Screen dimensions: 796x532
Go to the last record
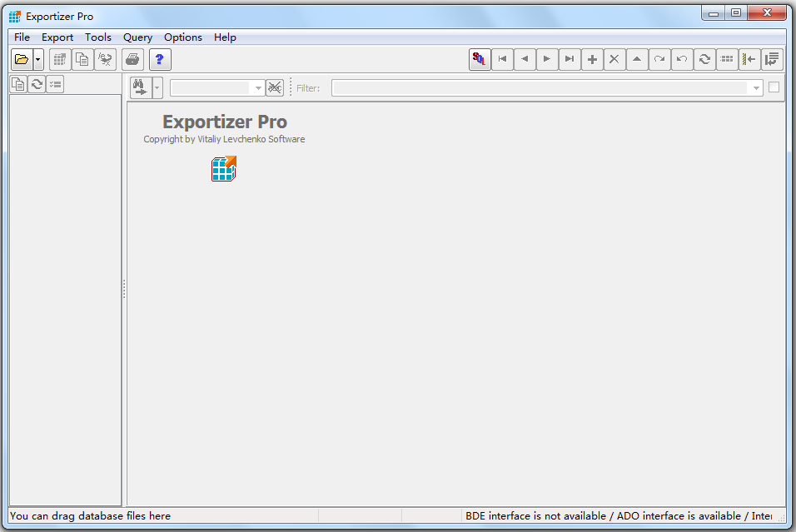pos(570,59)
